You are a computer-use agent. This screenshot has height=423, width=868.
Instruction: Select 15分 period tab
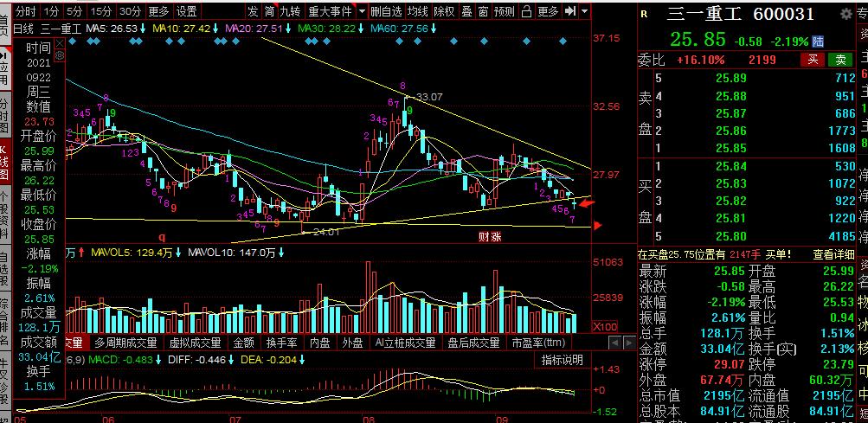(100, 11)
